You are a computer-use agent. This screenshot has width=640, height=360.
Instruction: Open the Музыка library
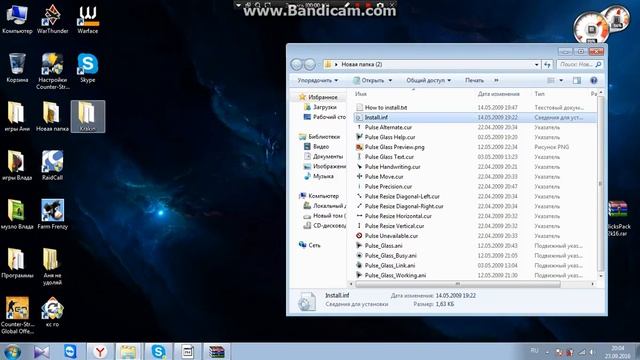(x=323, y=176)
